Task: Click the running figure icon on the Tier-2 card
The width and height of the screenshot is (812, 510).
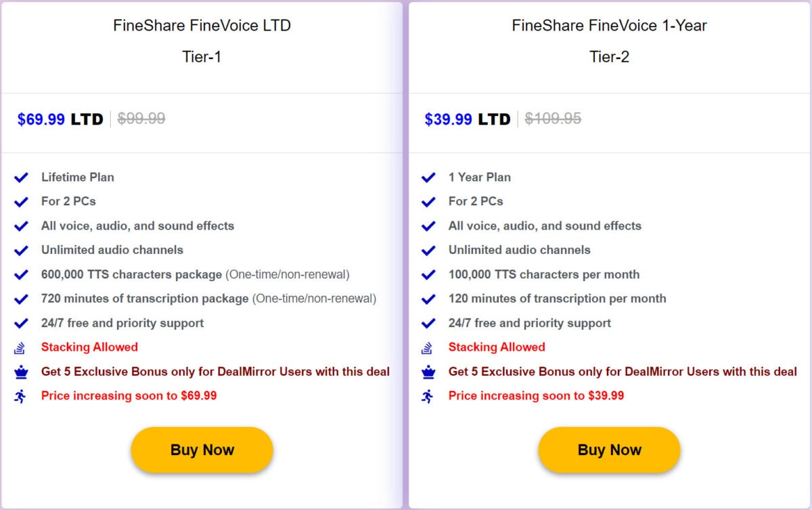Action: [x=428, y=396]
